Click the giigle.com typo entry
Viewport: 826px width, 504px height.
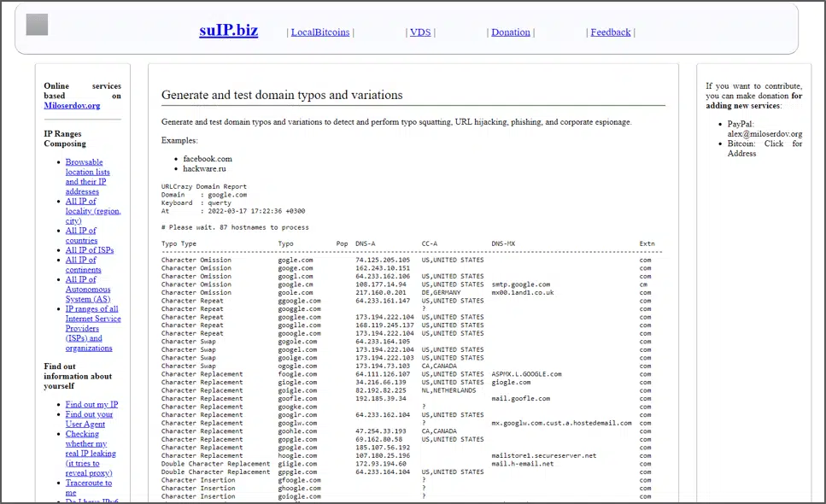click(x=297, y=464)
